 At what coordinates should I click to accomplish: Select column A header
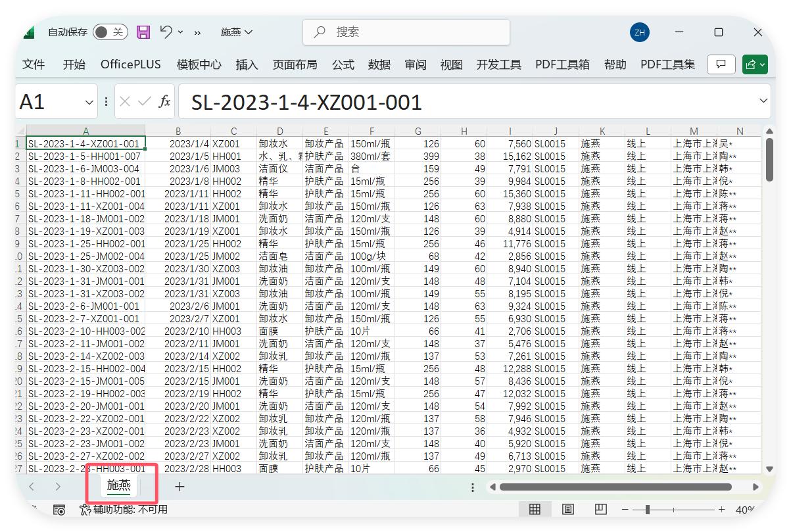pyautogui.click(x=86, y=131)
